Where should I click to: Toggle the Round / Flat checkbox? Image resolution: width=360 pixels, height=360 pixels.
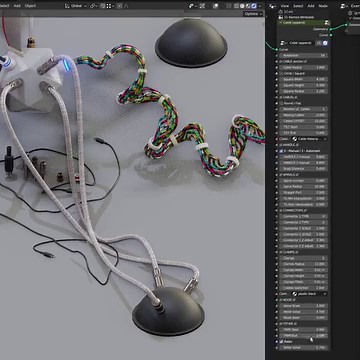click(281, 103)
